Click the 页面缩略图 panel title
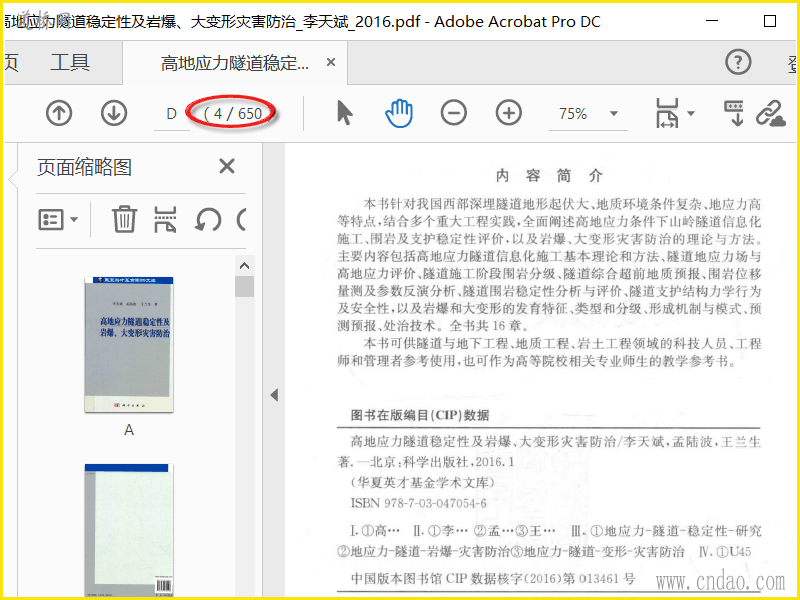The width and height of the screenshot is (800, 600). 84,167
